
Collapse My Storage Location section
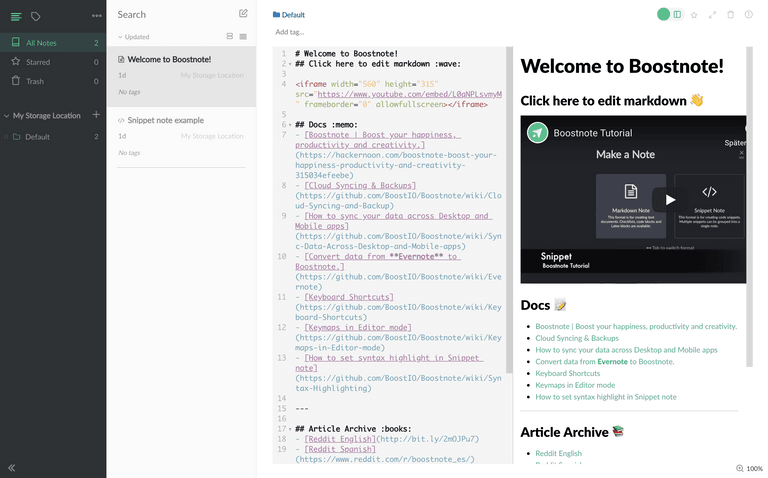(x=6, y=116)
